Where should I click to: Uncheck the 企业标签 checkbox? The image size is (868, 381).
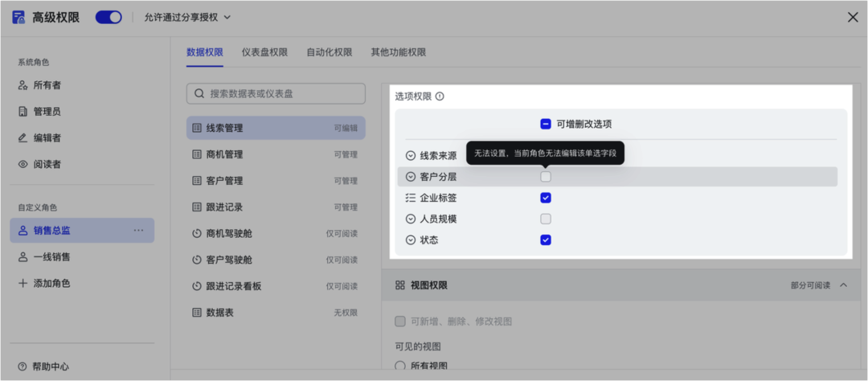point(546,198)
